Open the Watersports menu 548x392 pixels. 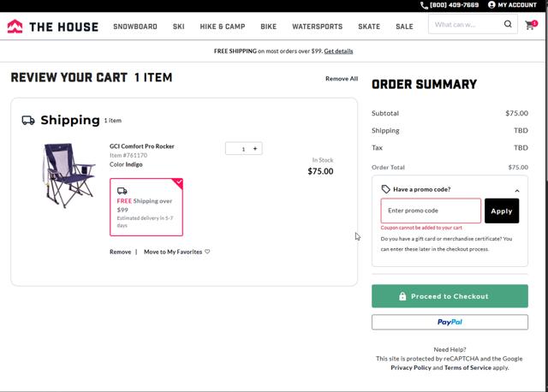[x=318, y=27]
